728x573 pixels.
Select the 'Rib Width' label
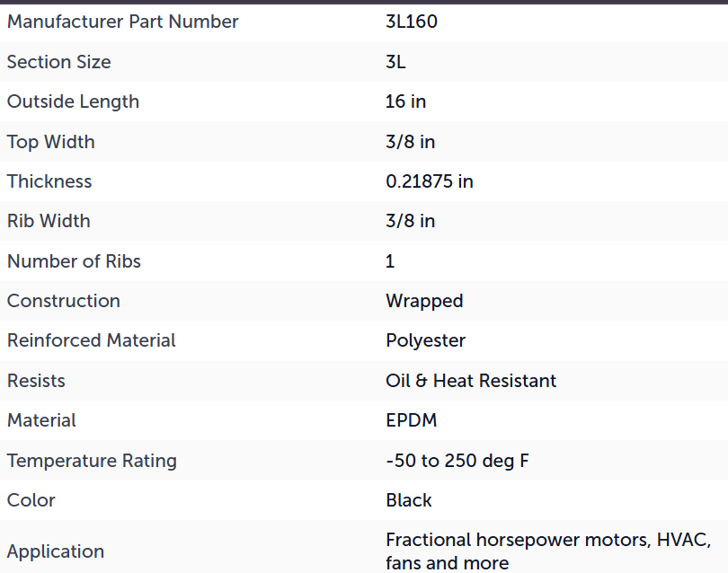(x=49, y=221)
